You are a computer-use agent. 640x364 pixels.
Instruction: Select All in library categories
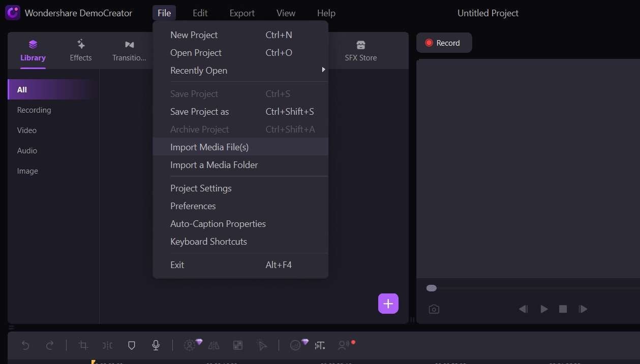click(x=53, y=90)
